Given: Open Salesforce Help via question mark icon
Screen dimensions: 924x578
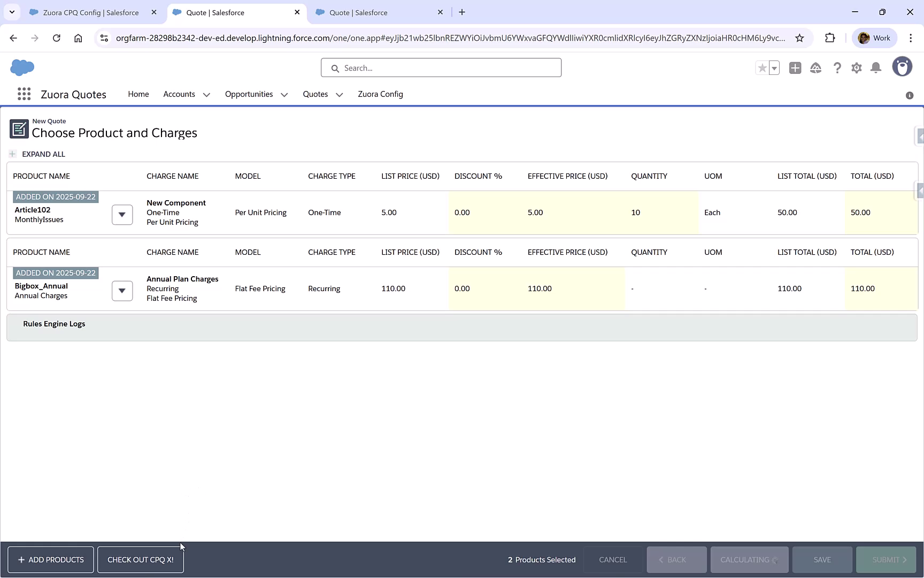Looking at the screenshot, I should (837, 68).
